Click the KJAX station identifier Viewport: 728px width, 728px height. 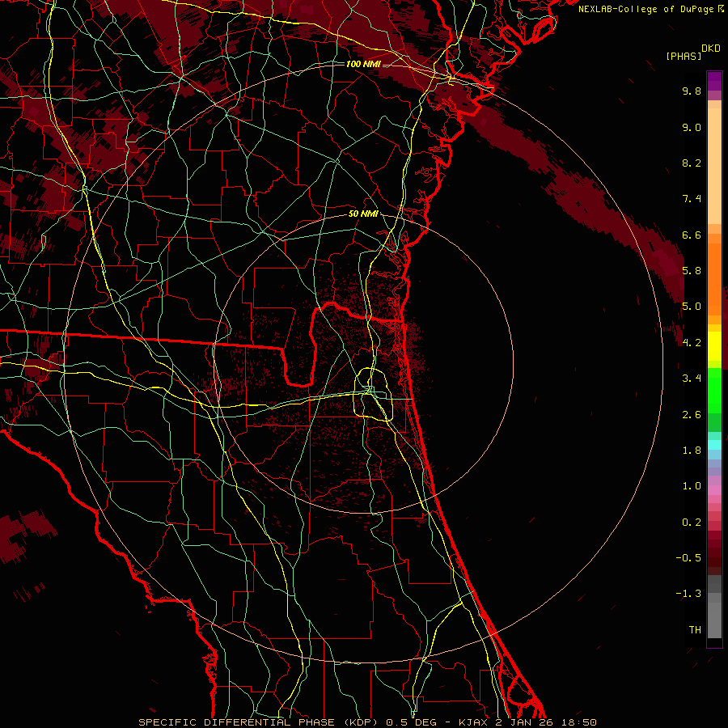[475, 722]
